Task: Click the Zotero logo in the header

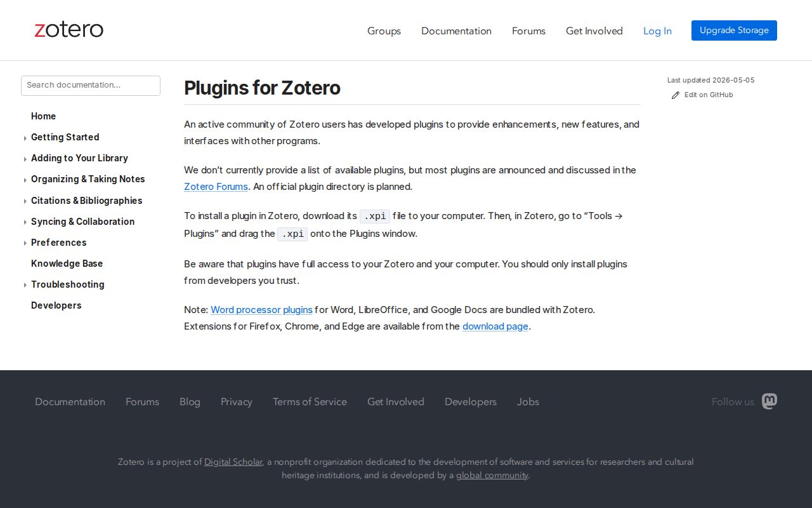Action: [69, 30]
